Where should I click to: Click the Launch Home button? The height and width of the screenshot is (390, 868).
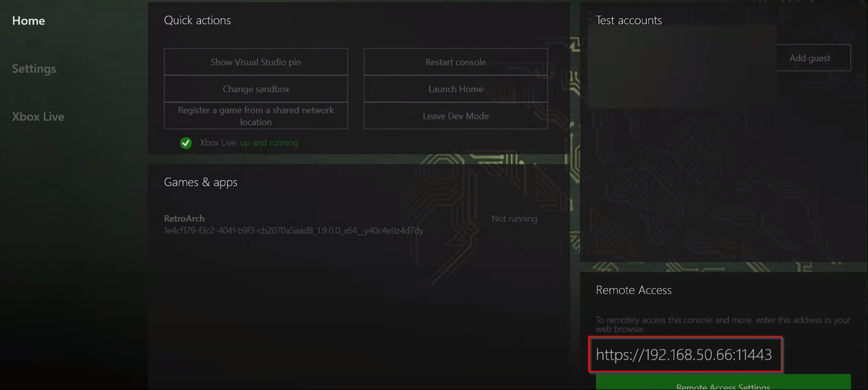point(456,89)
